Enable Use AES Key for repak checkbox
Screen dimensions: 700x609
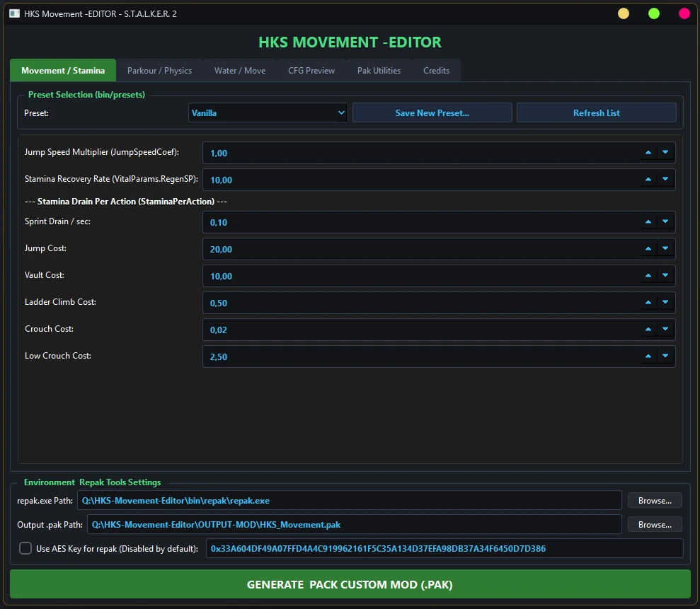[25, 548]
